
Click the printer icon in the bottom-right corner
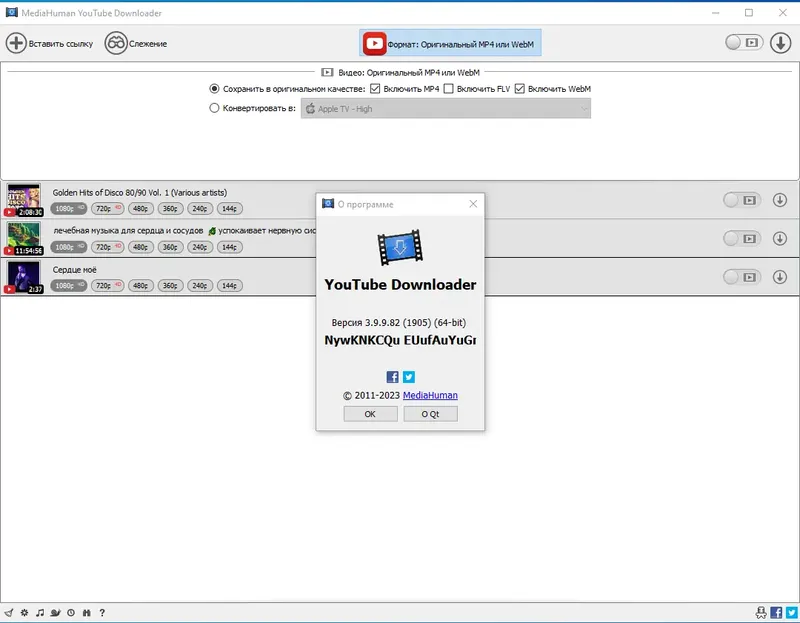coord(761,613)
